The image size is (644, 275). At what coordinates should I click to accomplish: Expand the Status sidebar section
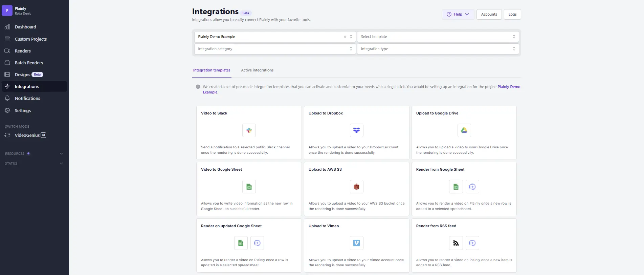(34, 163)
